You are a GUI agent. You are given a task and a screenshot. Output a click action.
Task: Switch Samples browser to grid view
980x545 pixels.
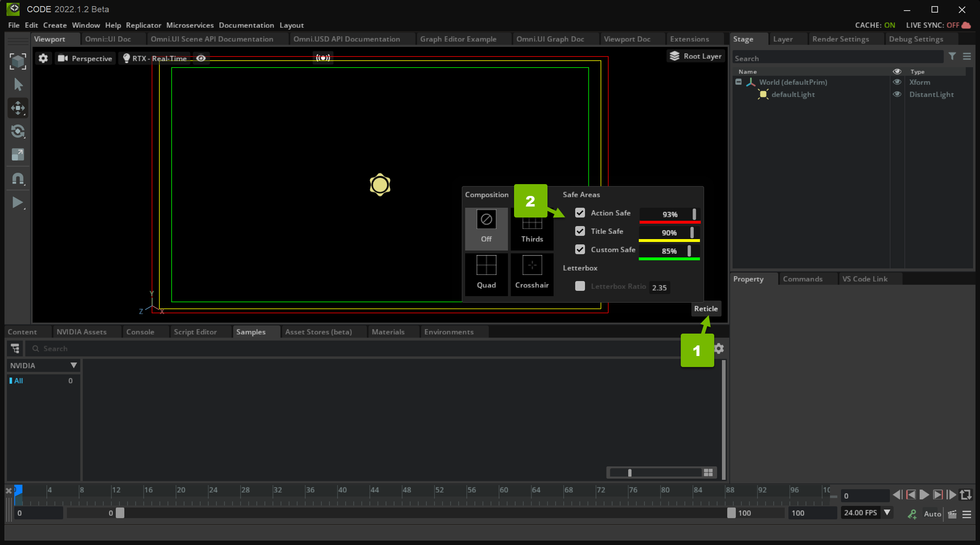[709, 472]
